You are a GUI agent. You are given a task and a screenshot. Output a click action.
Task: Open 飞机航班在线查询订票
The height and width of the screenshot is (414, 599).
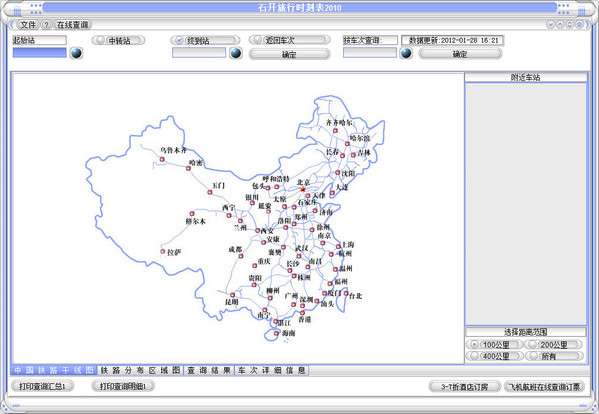coord(544,387)
